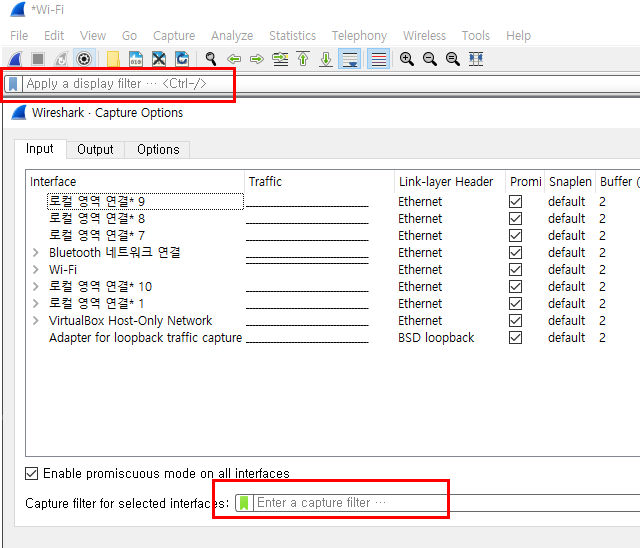Go to specified packet icon
This screenshot has width=640, height=548.
click(x=280, y=59)
